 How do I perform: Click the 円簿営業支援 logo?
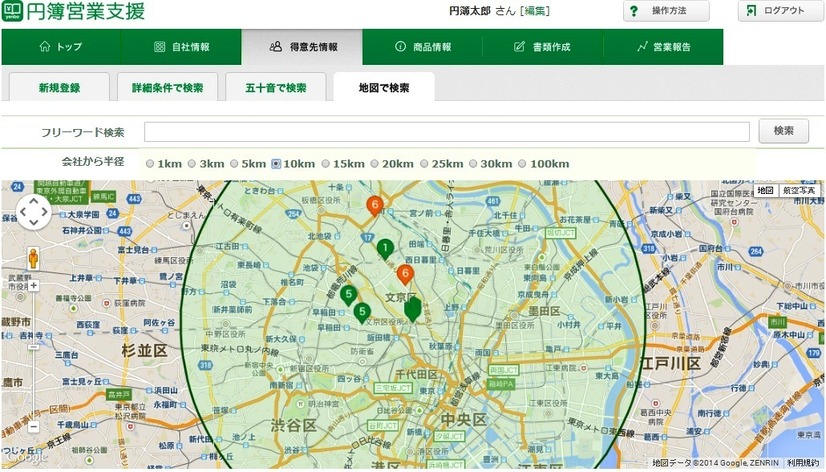(x=74, y=11)
